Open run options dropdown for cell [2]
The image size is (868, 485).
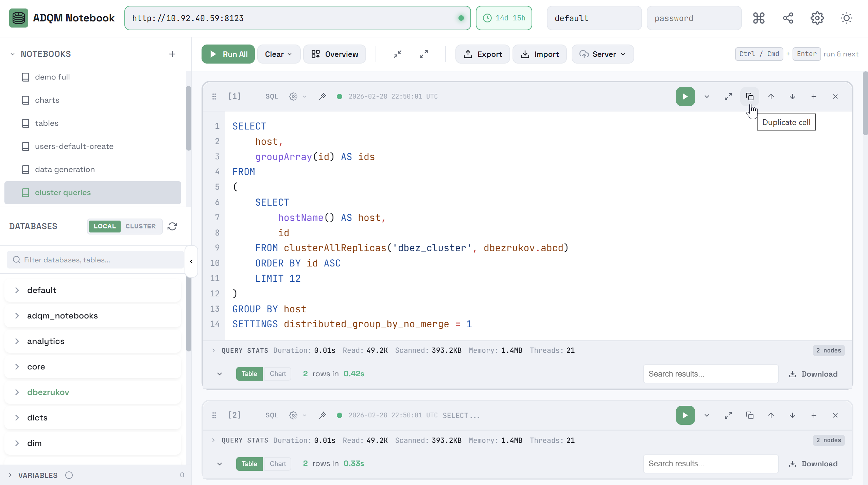(x=707, y=415)
